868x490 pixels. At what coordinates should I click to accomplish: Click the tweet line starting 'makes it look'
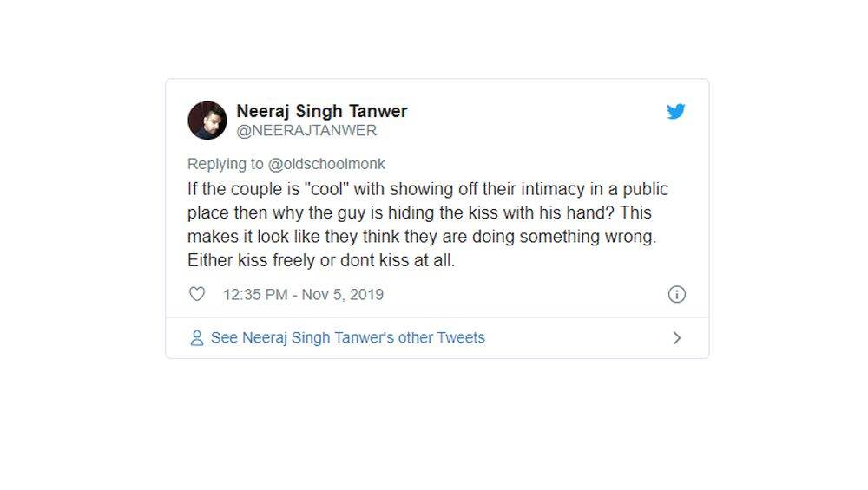coord(422,237)
